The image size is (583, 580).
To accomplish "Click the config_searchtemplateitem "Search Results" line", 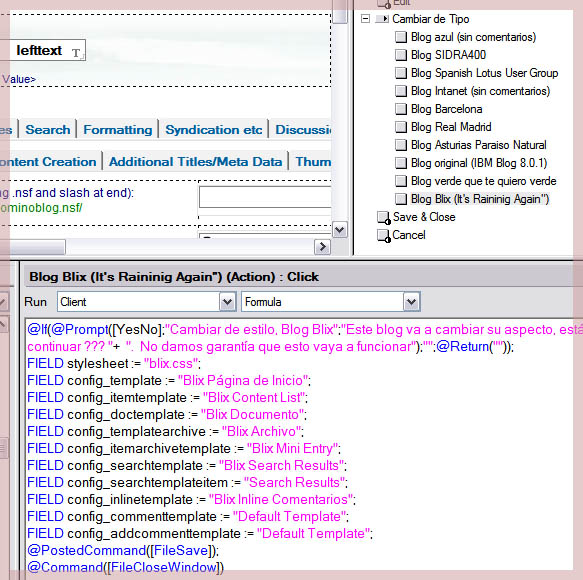I will [187, 483].
